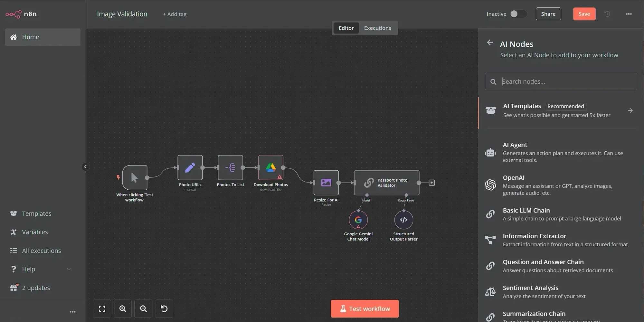The width and height of the screenshot is (644, 322).
Task: Select the Photos To List node
Action: tap(230, 167)
